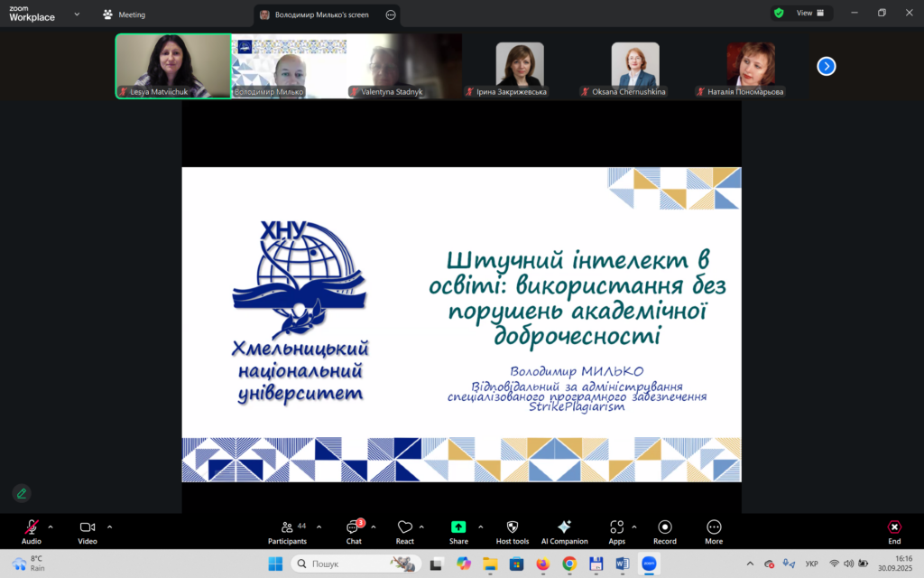Launch the AI Companion

pyautogui.click(x=564, y=531)
